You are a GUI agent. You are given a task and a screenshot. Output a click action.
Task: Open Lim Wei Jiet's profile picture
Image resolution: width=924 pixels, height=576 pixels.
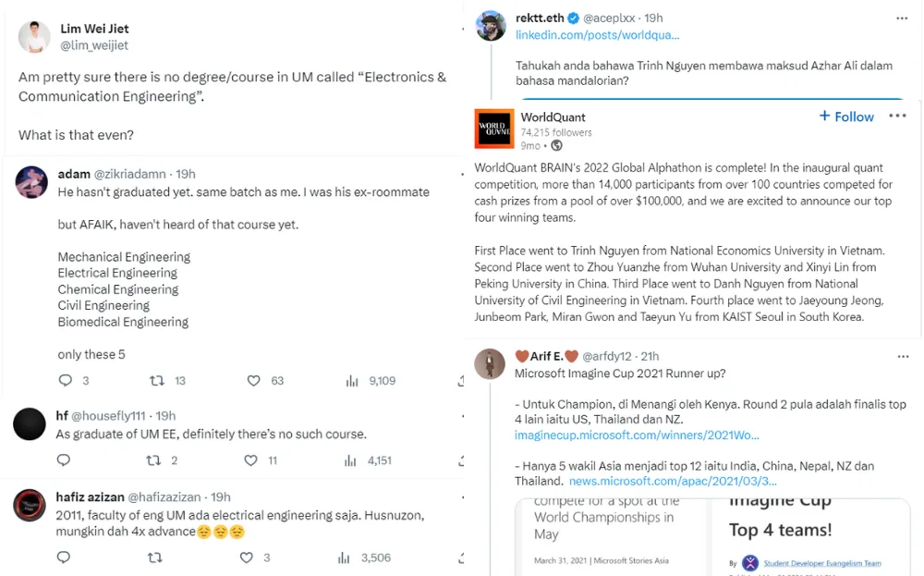pyautogui.click(x=34, y=37)
